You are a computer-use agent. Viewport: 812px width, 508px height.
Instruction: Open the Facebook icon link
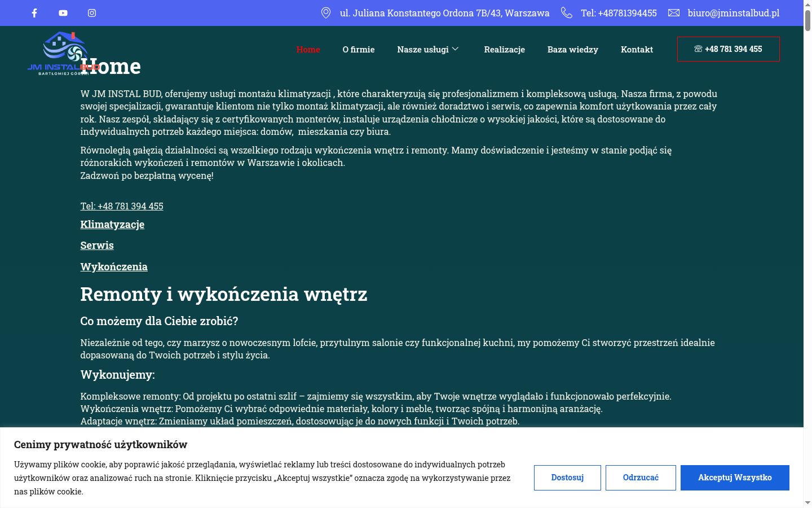coord(34,13)
